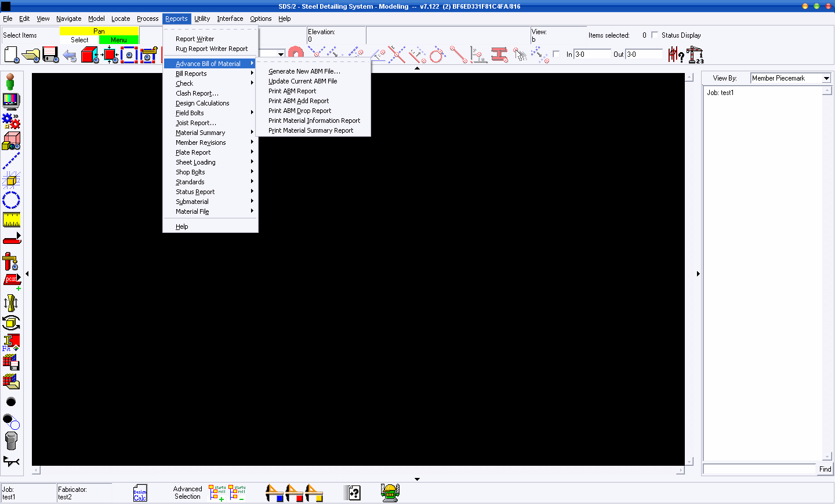Click the document with question mark icon
The image size is (835, 504).
[x=353, y=493]
